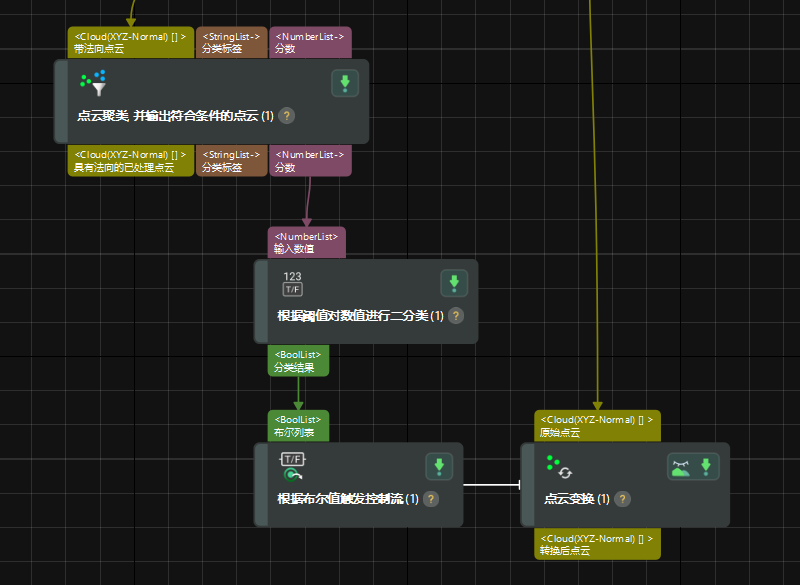Click the T/F control flow step icon

click(292, 466)
